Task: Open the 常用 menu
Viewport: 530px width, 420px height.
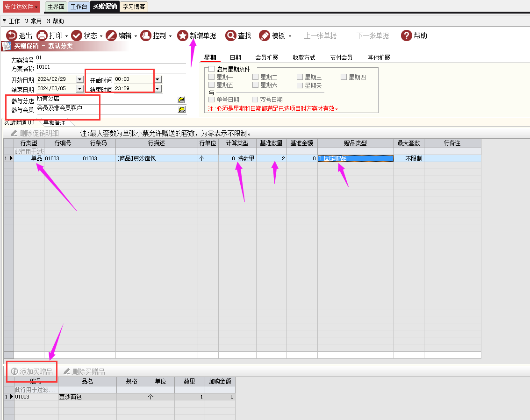Action: point(33,21)
